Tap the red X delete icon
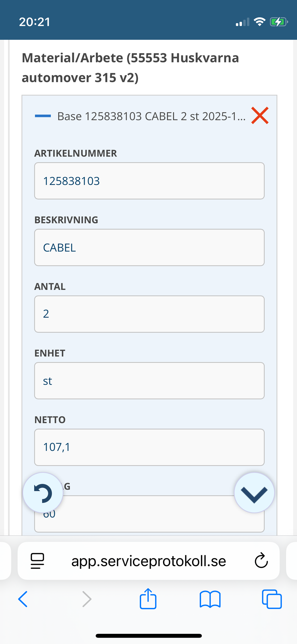Image resolution: width=297 pixels, height=644 pixels. click(260, 116)
